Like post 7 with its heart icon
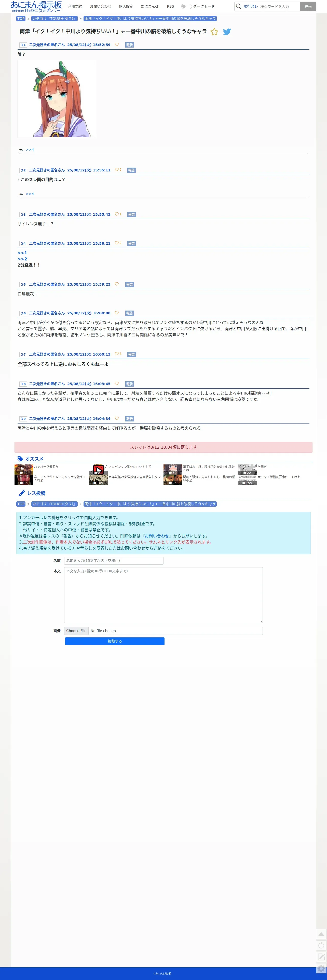 pyautogui.click(x=117, y=354)
